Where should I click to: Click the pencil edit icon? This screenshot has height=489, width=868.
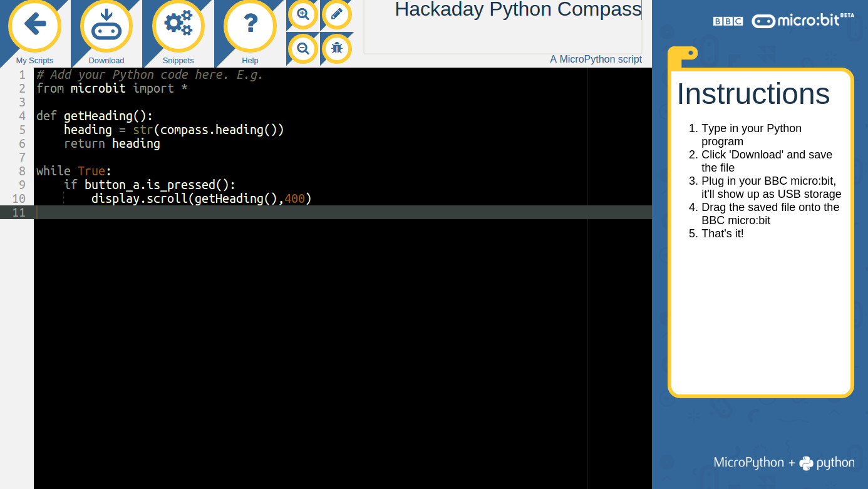337,14
